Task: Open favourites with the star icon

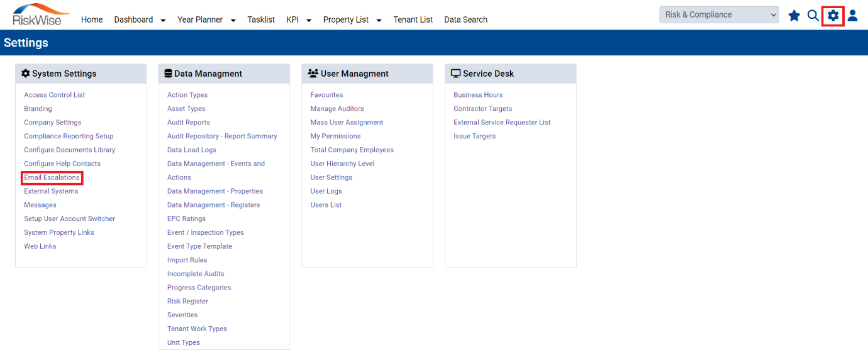Action: (x=794, y=15)
